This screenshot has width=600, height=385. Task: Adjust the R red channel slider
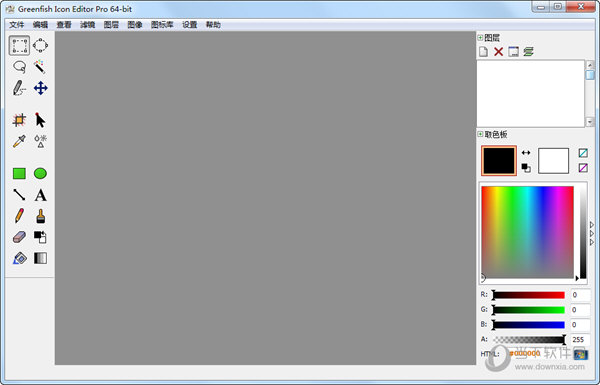pos(528,295)
